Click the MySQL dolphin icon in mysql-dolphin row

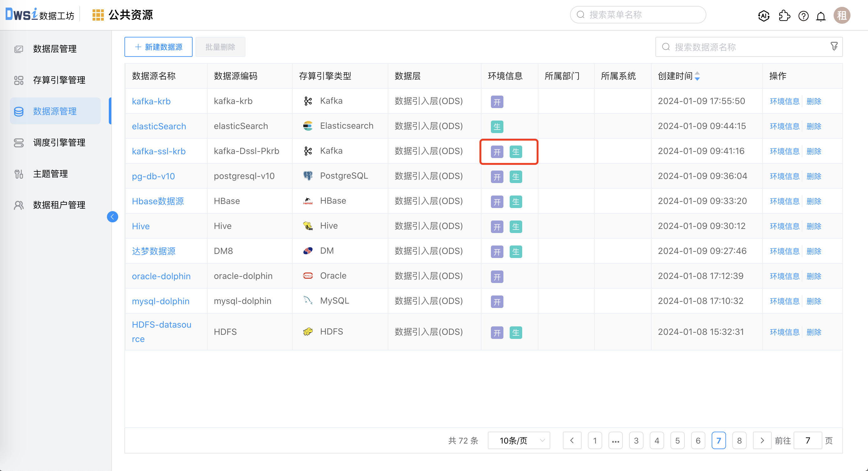[x=308, y=301]
